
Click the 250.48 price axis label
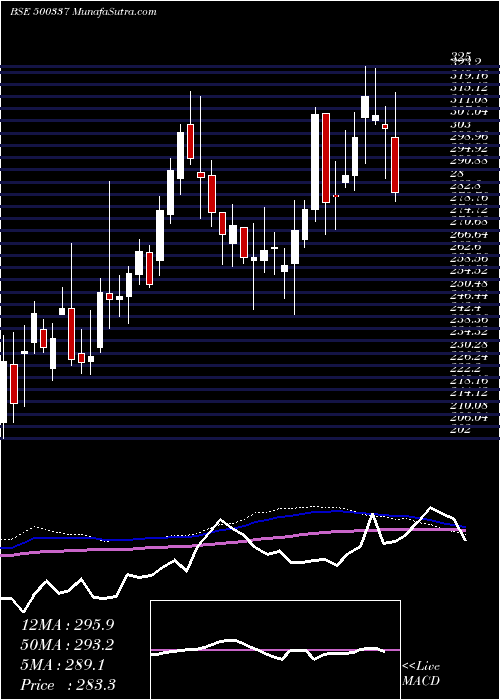click(469, 283)
